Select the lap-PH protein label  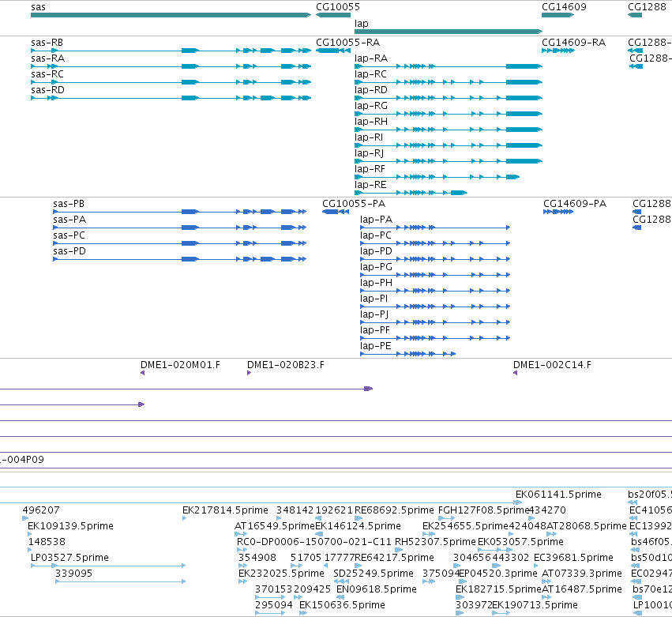377,283
